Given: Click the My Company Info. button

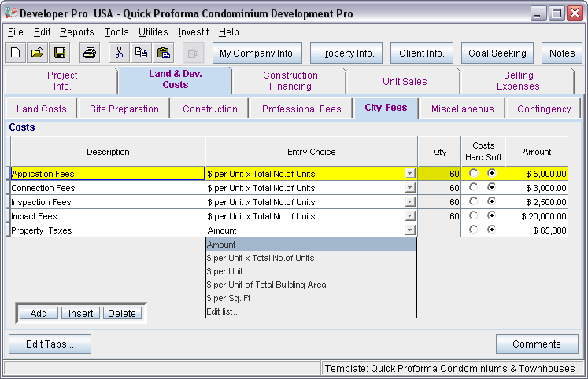Looking at the screenshot, I should 257,53.
